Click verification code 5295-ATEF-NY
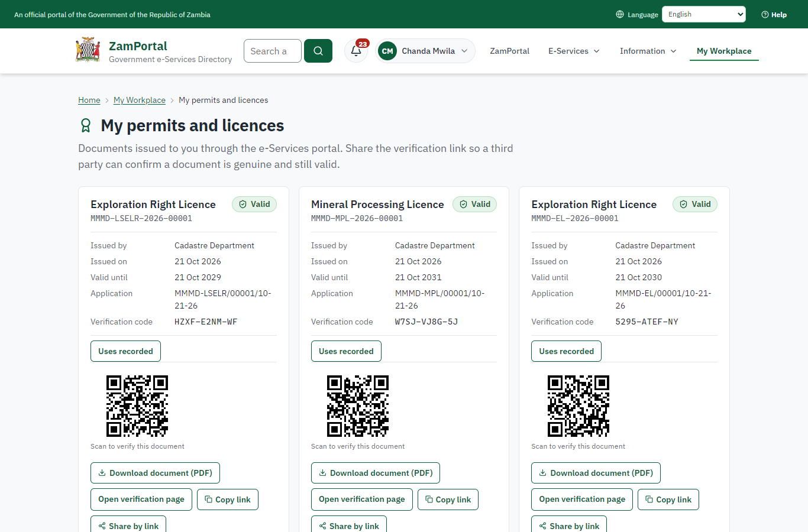This screenshot has width=808, height=532. coord(647,322)
